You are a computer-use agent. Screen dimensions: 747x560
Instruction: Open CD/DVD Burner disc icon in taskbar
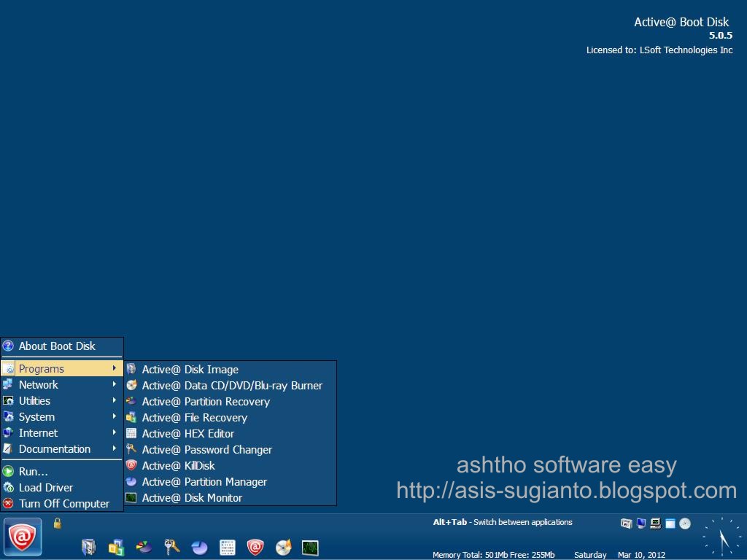click(283, 547)
